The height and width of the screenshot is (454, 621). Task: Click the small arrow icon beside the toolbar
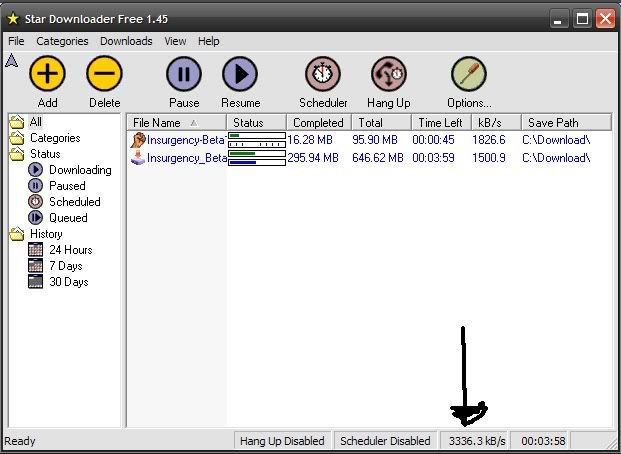[12, 61]
